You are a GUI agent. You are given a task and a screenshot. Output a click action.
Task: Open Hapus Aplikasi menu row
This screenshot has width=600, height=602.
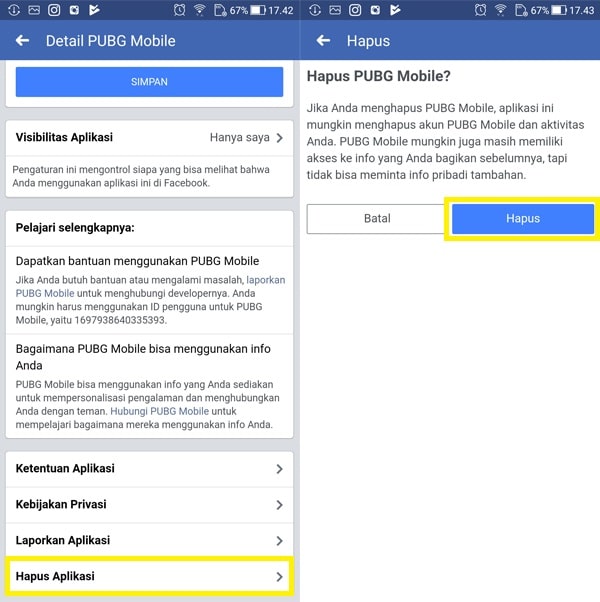coord(149,576)
